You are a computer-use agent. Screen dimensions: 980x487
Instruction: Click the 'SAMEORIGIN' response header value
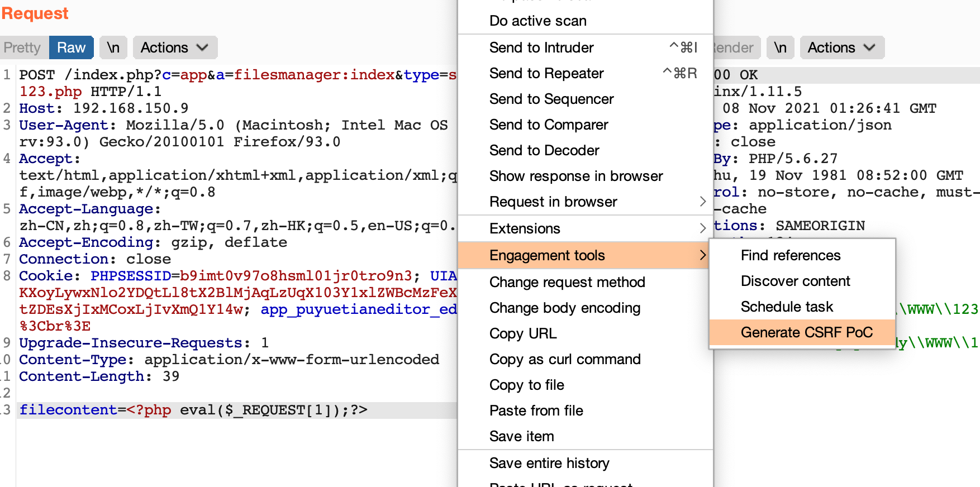pos(820,226)
